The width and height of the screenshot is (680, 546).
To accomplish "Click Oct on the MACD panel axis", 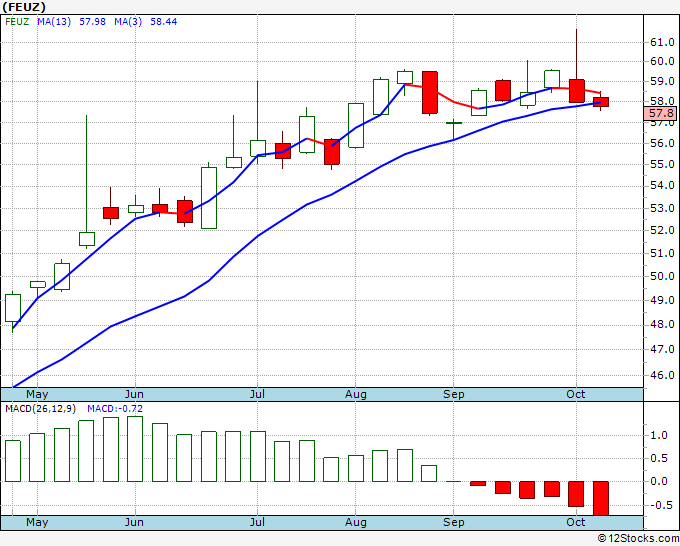I will (576, 522).
